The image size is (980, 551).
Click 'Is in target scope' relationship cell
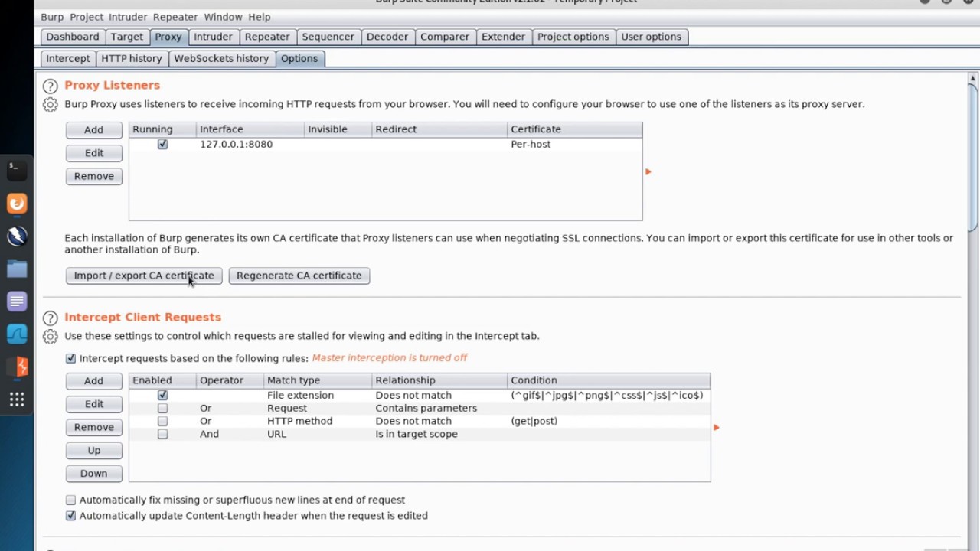(x=439, y=434)
